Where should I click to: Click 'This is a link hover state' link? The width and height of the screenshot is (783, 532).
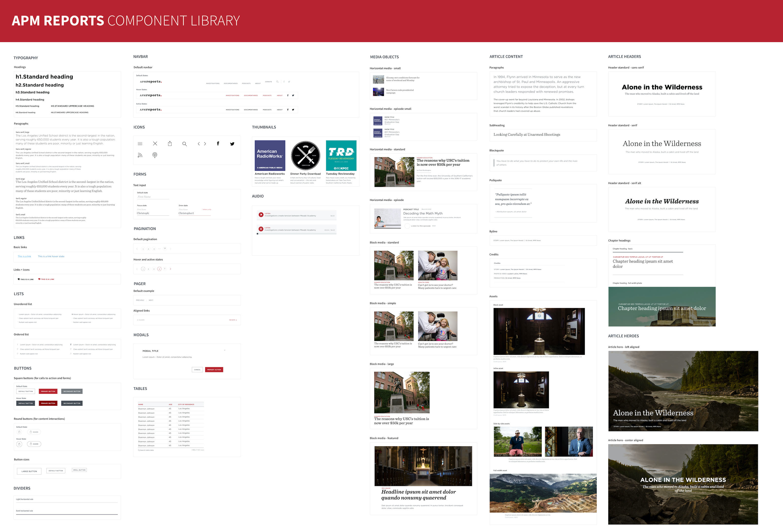pos(51,257)
